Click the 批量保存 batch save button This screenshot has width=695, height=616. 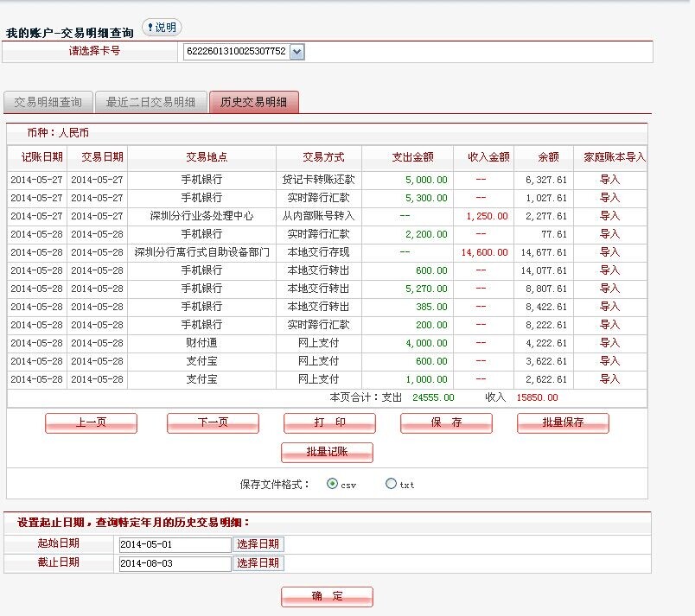click(563, 422)
